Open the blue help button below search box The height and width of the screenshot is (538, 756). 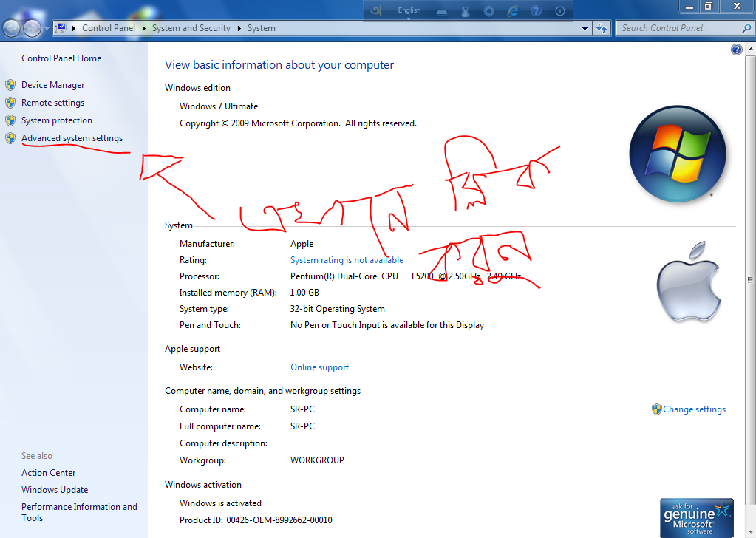[736, 50]
